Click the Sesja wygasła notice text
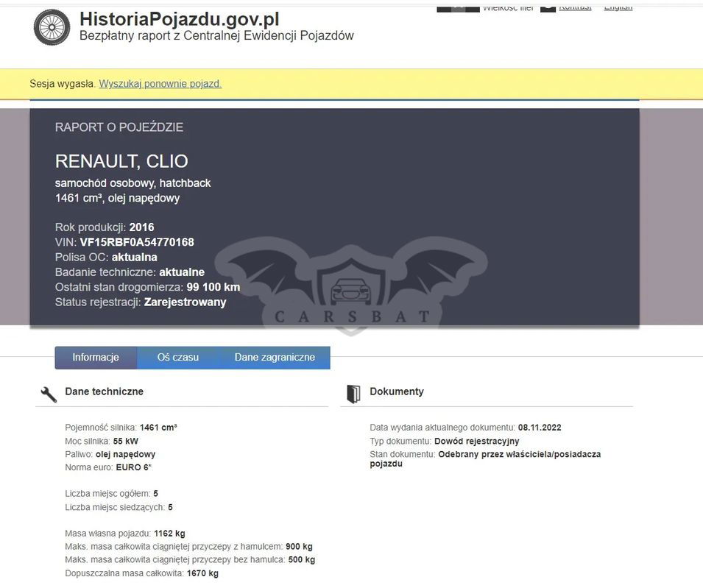The image size is (703, 588). tap(63, 84)
